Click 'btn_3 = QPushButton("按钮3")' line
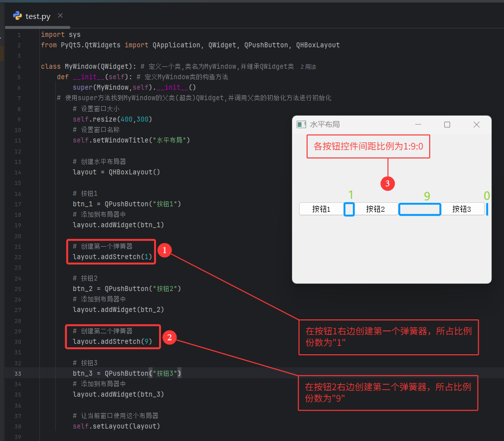The height and width of the screenshot is (441, 504). tap(127, 373)
